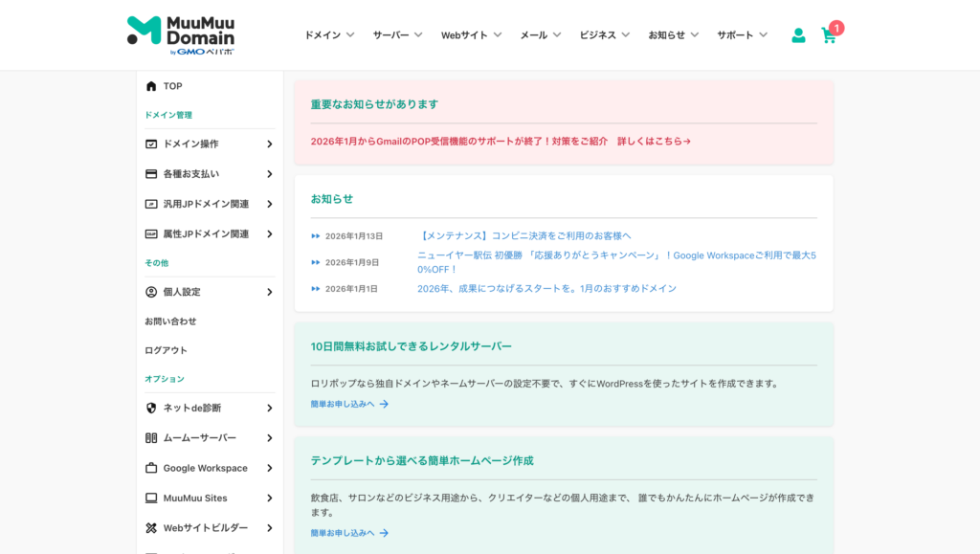The image size is (980, 554).
Task: Expand the ムームーサーバー sidebar arrow
Action: click(x=270, y=438)
